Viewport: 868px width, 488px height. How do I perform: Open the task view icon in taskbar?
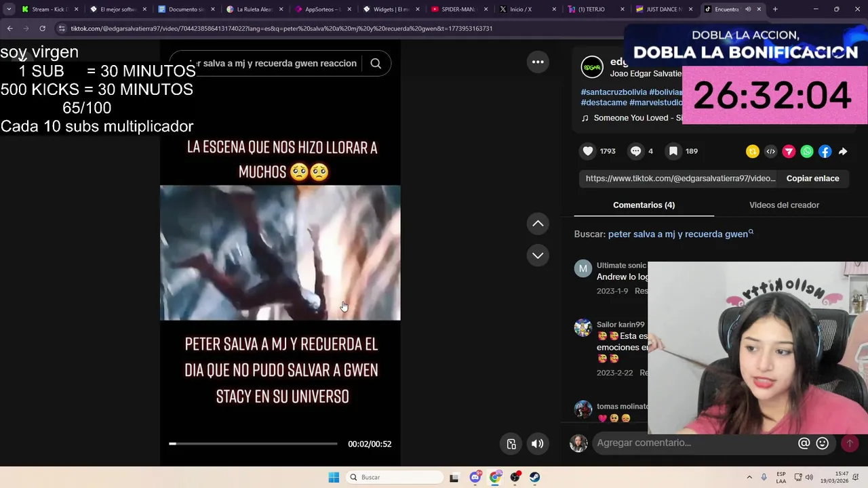(x=454, y=477)
